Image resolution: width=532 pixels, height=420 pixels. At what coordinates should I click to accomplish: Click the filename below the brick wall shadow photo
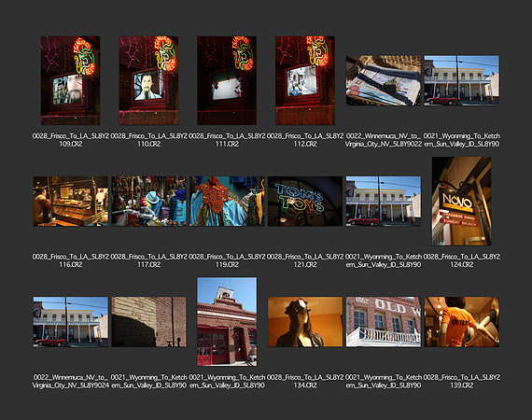coord(148,382)
